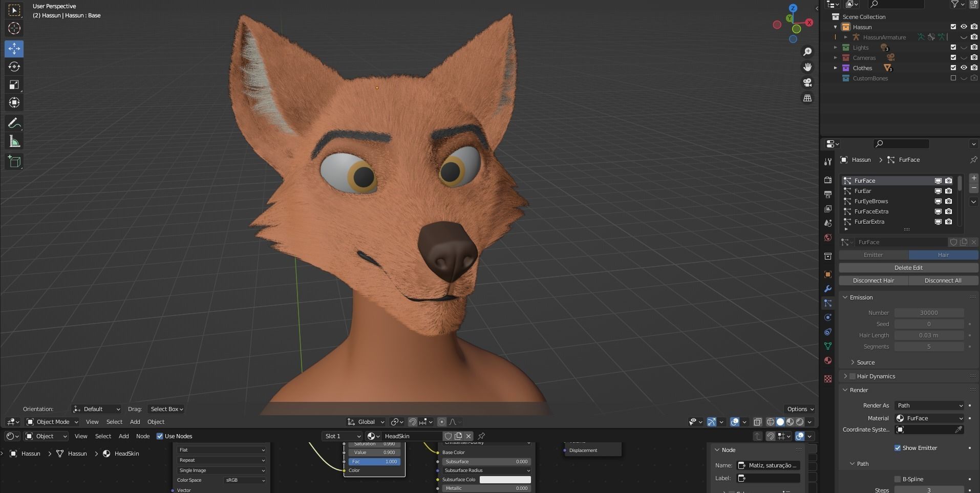Open the Tool properties tab
Screen dimensions: 980x493
click(828, 161)
